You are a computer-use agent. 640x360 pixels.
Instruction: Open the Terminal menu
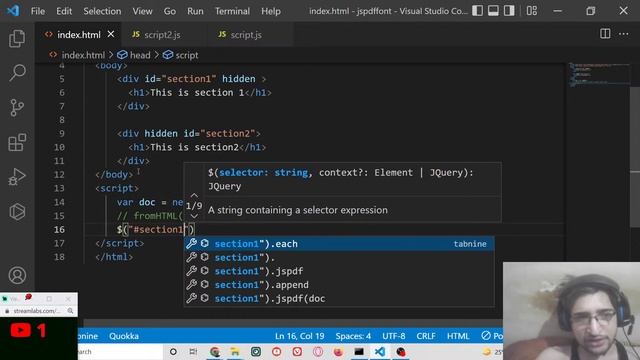(232, 11)
